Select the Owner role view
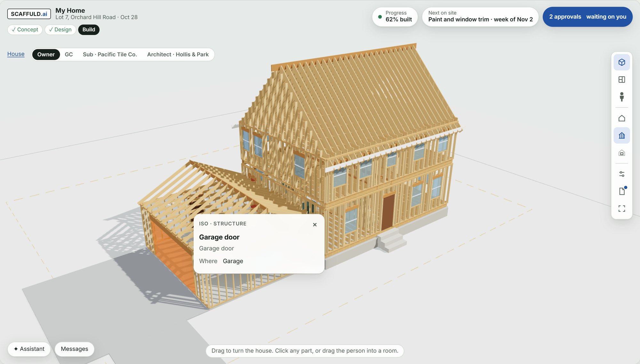Viewport: 640px width, 364px height. click(x=46, y=54)
